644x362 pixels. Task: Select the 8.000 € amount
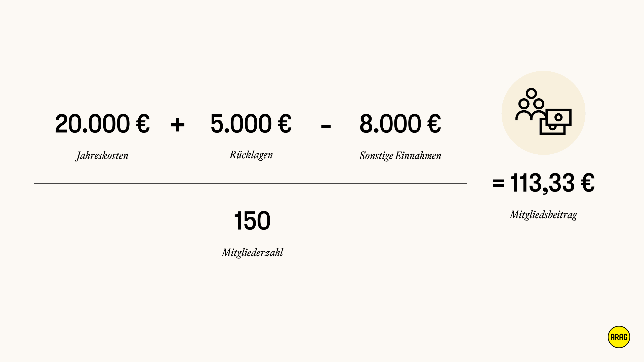pos(400,123)
